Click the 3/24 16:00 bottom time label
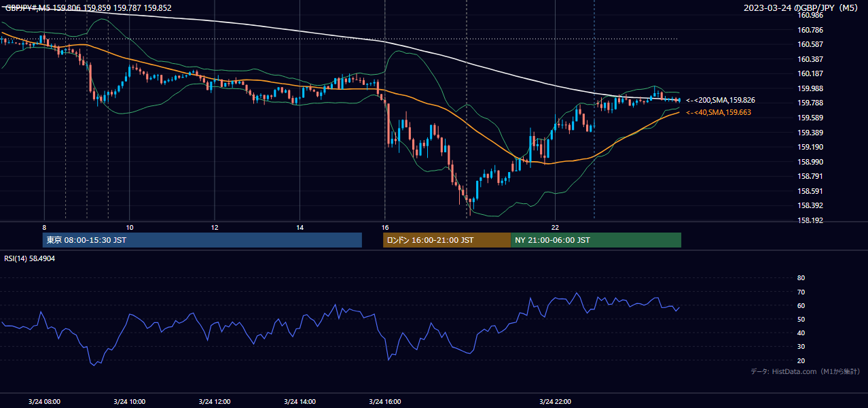868x408 pixels. point(384,401)
